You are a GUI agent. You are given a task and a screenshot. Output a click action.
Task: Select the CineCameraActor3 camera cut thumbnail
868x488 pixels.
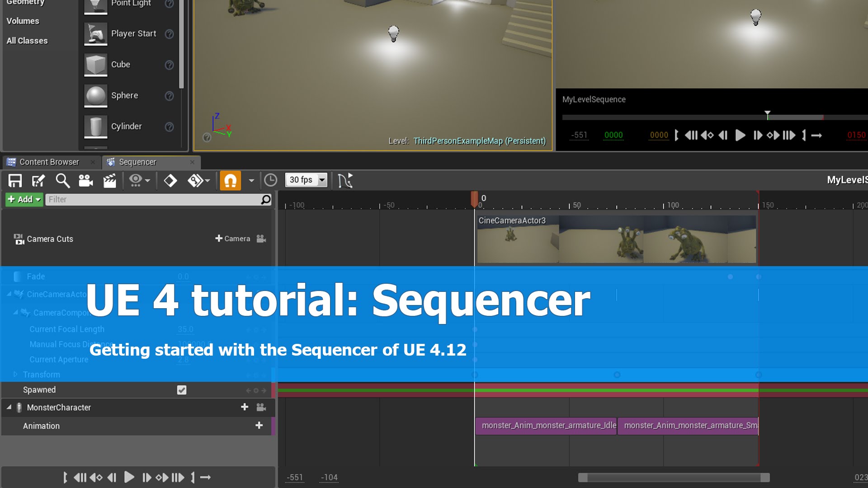click(617, 239)
